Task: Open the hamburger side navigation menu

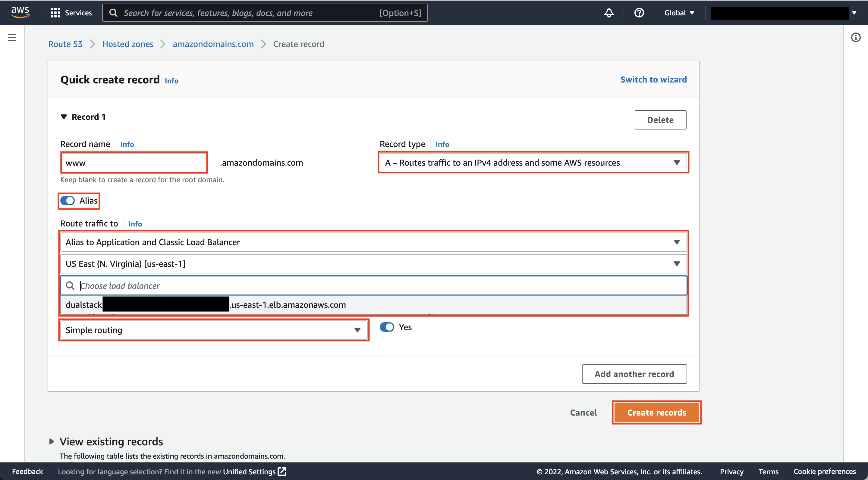Action: pos(12,37)
